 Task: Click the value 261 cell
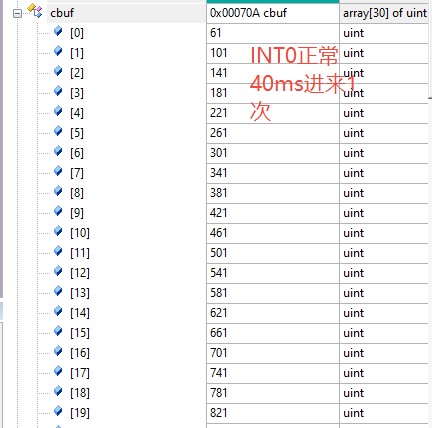click(x=273, y=133)
